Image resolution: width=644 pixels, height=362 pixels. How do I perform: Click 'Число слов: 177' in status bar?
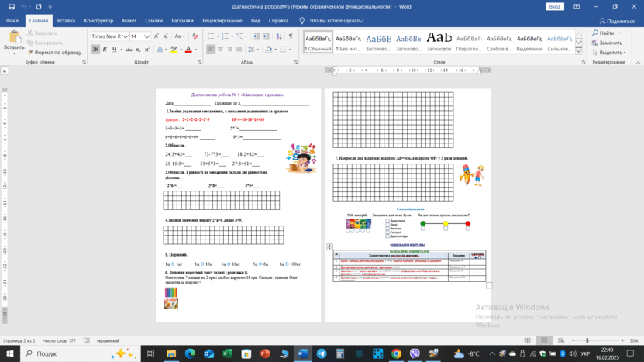[x=60, y=340]
